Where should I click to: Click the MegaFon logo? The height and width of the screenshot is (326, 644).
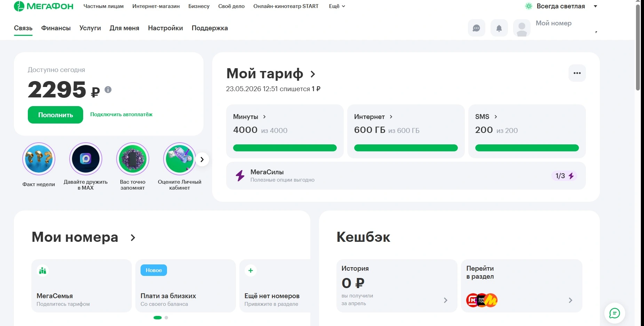[x=43, y=6]
